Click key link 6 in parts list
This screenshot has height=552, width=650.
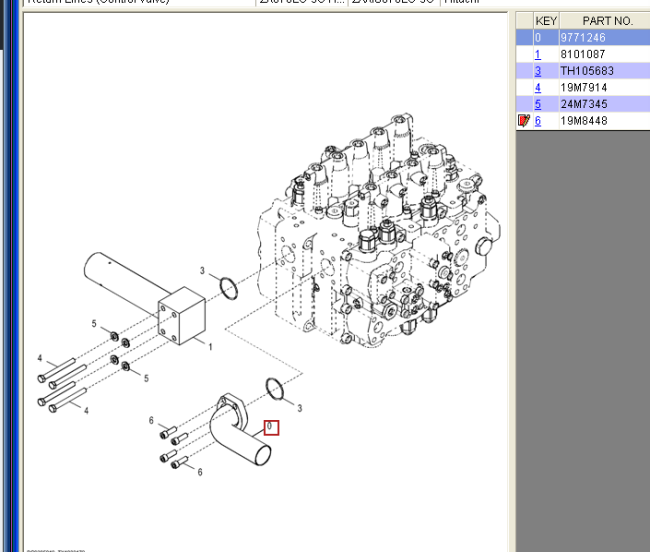(538, 121)
